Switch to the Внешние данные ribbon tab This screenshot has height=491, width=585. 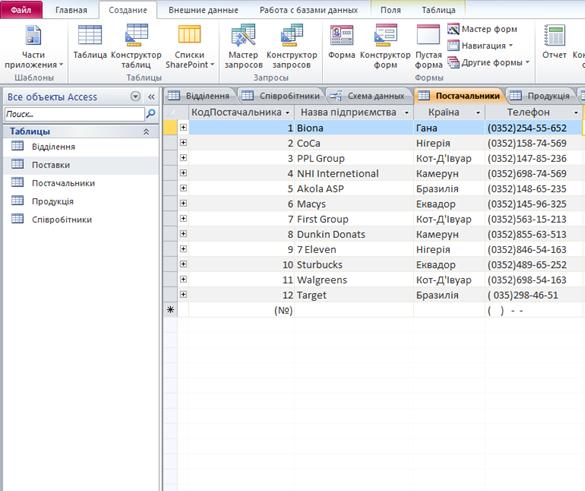tap(203, 10)
